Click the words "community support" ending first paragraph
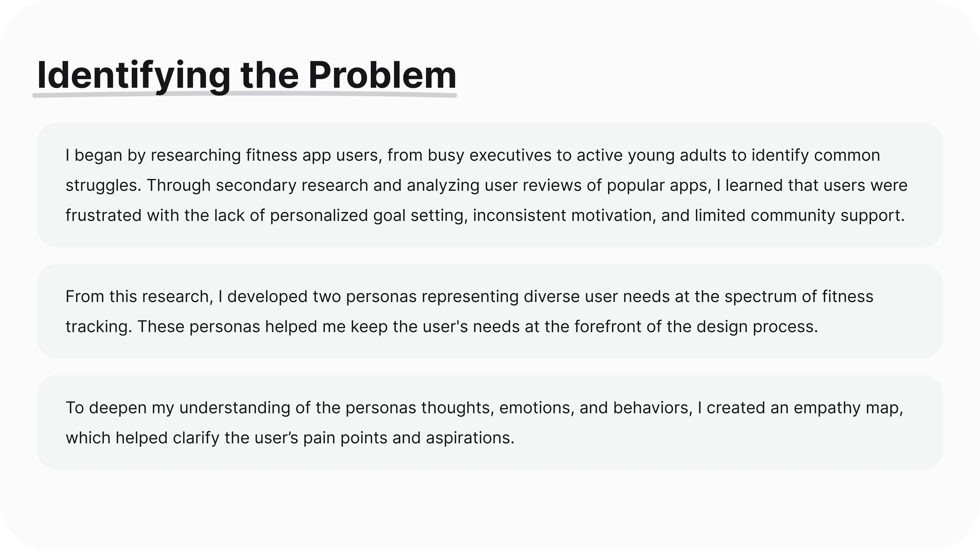Image resolution: width=980 pixels, height=551 pixels. (x=827, y=216)
